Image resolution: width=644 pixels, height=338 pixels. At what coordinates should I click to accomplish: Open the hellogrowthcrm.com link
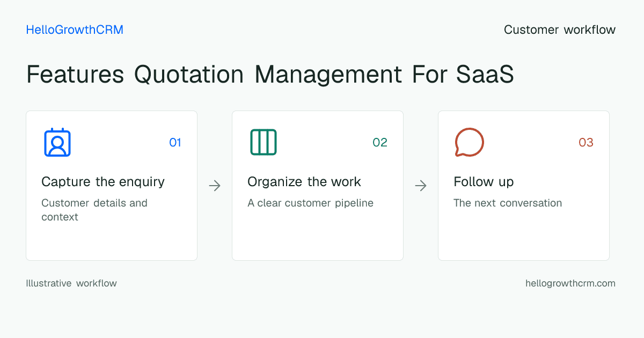coord(570,283)
